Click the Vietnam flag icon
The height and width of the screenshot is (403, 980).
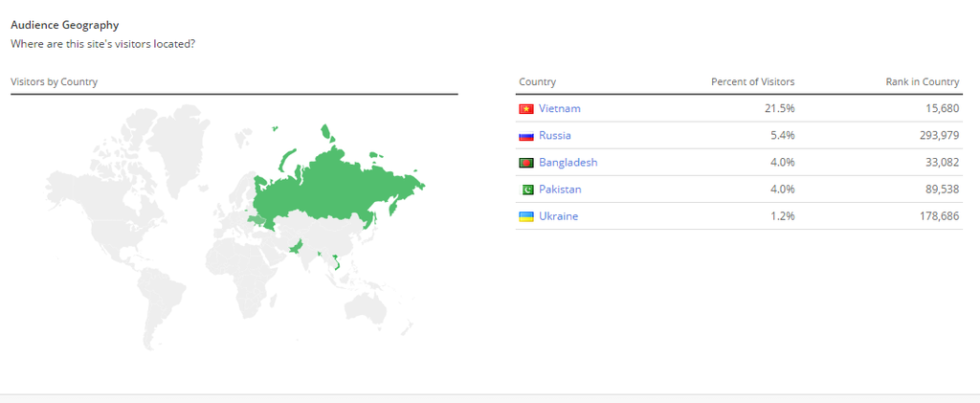click(x=525, y=109)
